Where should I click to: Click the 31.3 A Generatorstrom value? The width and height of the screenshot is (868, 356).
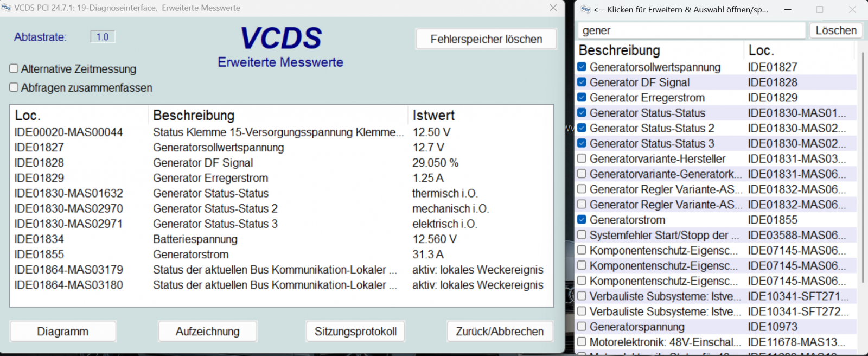point(428,255)
